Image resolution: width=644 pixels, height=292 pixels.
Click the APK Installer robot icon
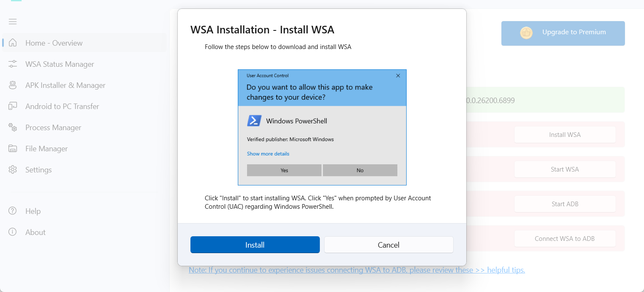pyautogui.click(x=13, y=85)
